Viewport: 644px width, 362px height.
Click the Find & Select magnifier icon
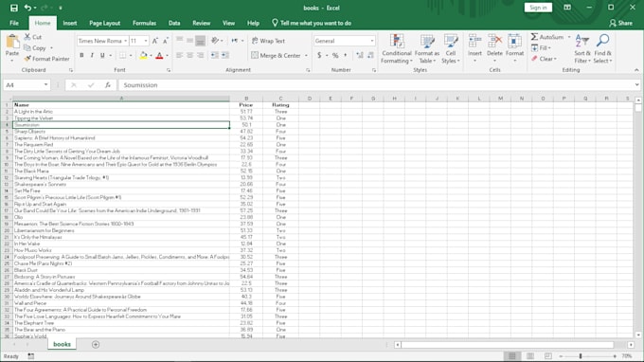tap(602, 41)
